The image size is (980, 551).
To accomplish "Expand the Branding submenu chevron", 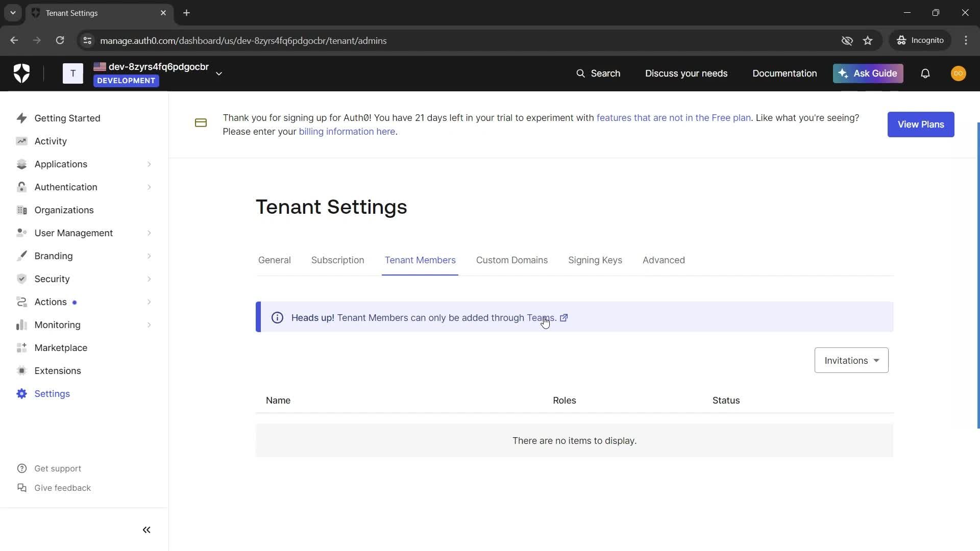I will (149, 256).
